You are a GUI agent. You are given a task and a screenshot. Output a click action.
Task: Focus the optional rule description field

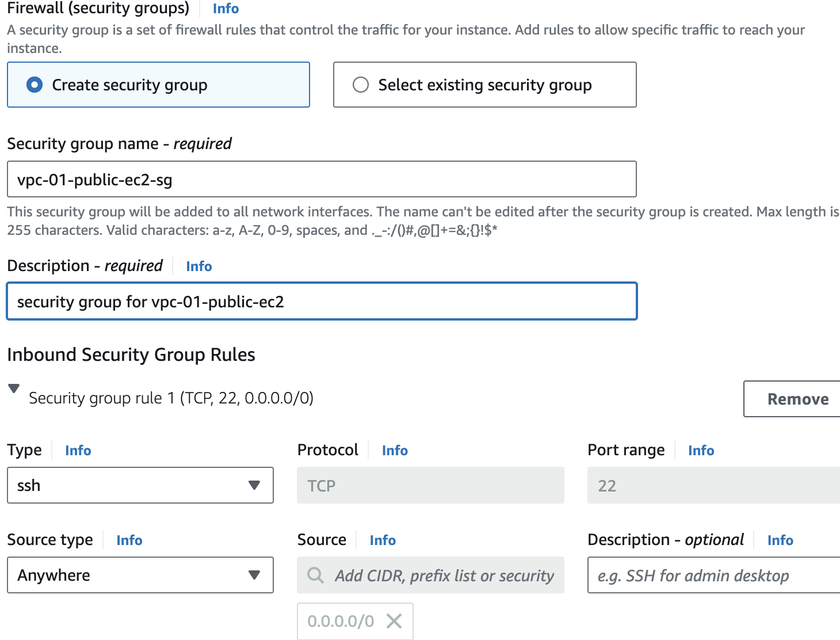point(713,575)
